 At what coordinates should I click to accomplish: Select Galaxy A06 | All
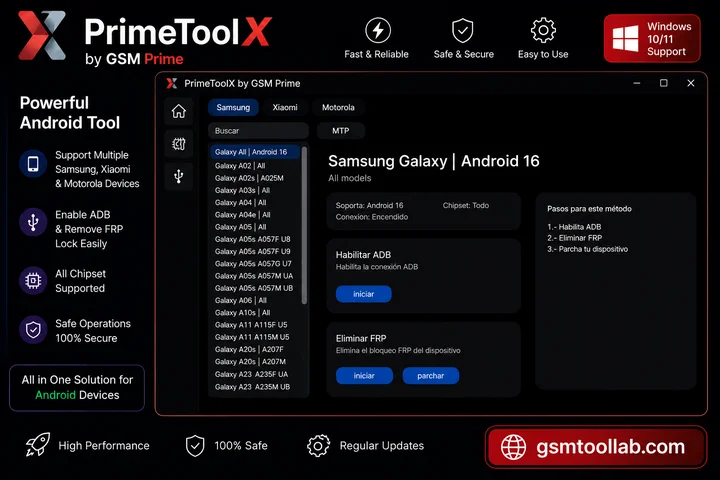point(255,300)
